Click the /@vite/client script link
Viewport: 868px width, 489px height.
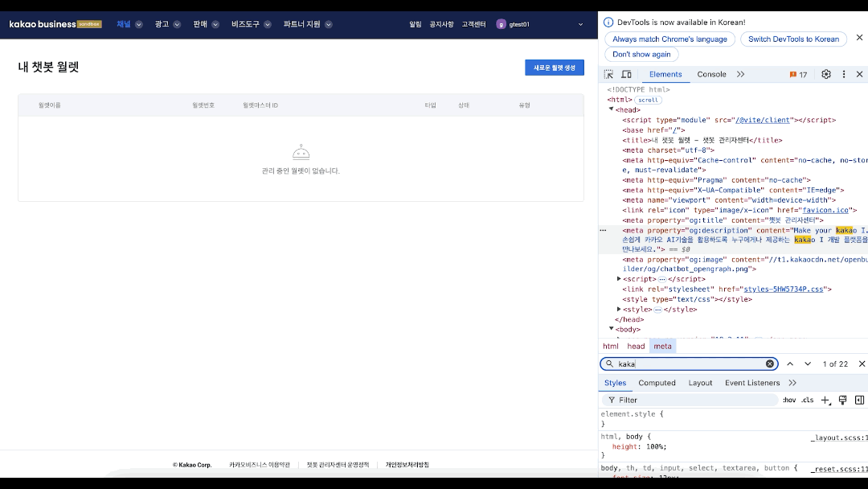tap(762, 120)
